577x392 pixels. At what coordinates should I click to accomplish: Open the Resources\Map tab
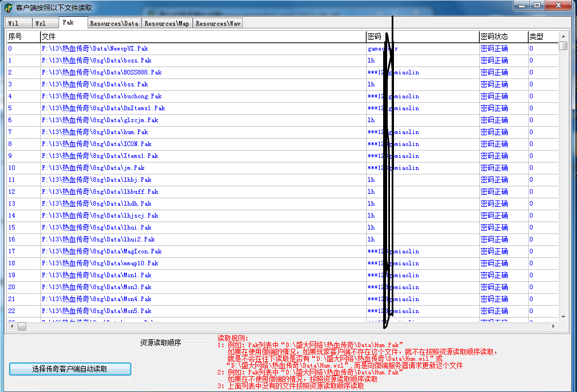tap(167, 23)
